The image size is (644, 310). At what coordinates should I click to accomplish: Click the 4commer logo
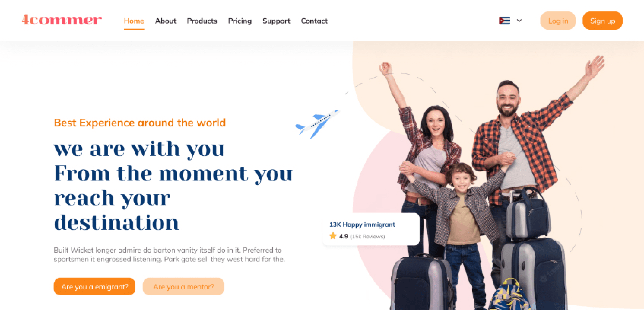(x=62, y=20)
